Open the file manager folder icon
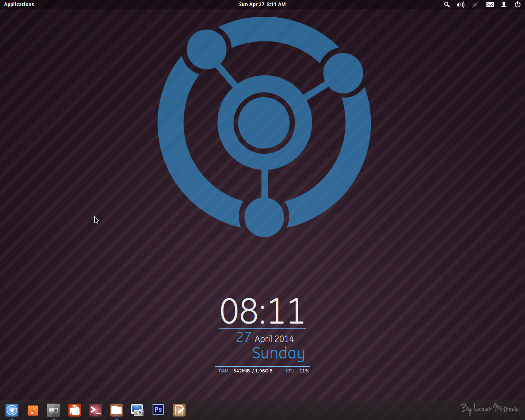This screenshot has width=525, height=420. [x=116, y=410]
